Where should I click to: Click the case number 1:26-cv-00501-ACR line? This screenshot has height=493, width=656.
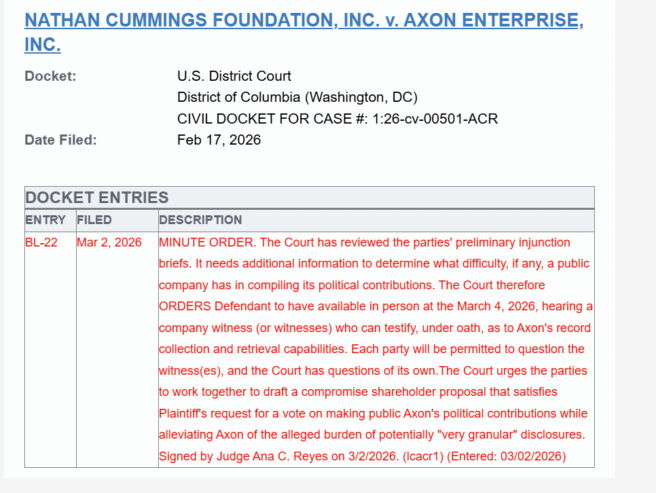[337, 119]
